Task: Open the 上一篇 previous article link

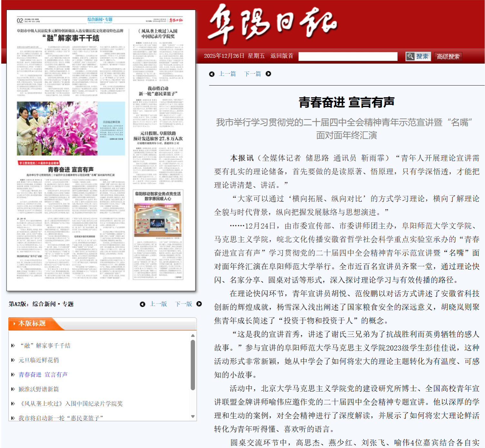Action: tap(227, 74)
